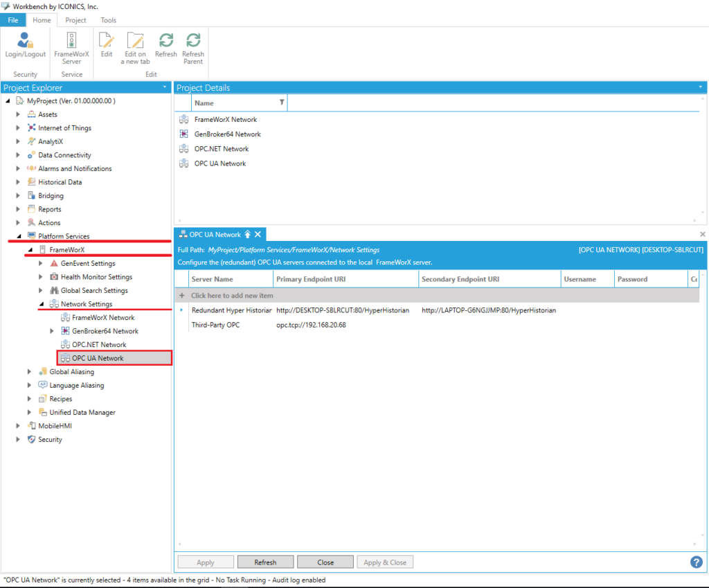709x588 pixels.
Task: Select the Bridging tree icon
Action: 31,196
